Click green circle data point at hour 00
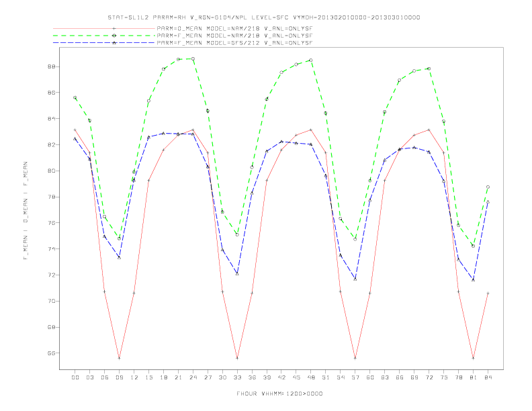532x411 pixels. 75,97
